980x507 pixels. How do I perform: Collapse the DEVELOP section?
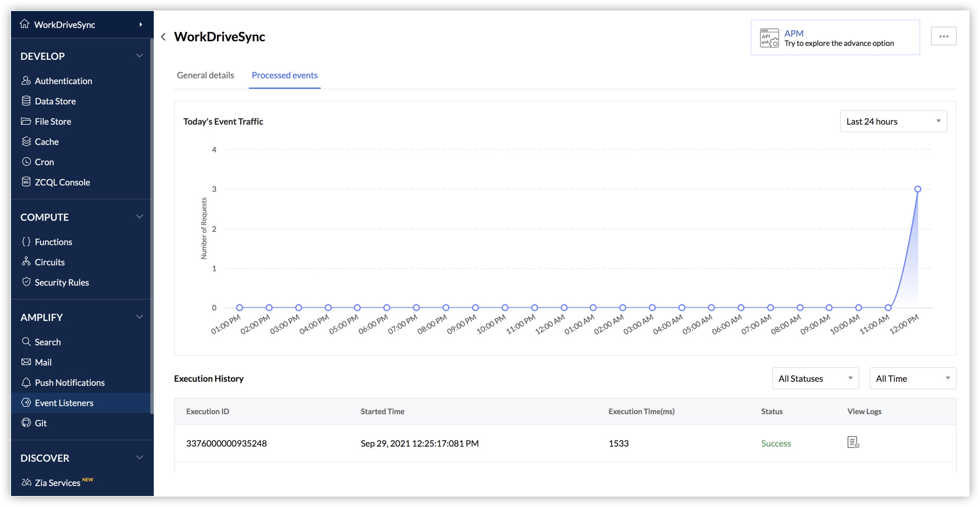(139, 56)
